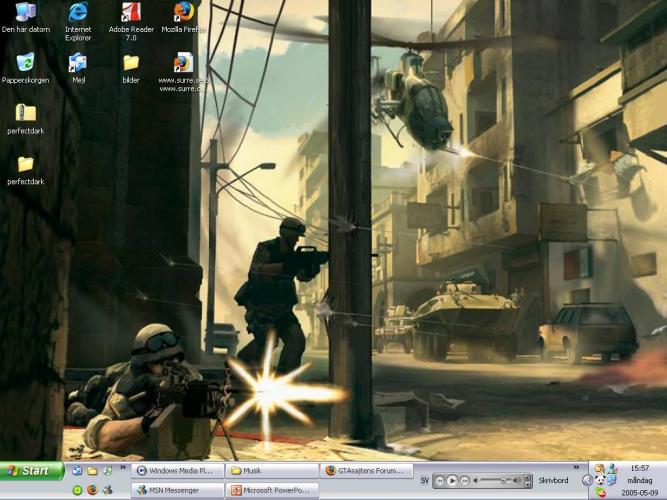The image size is (667, 500).
Task: Switch to the Microsoft PowerPoint taskbar button
Action: click(273, 490)
